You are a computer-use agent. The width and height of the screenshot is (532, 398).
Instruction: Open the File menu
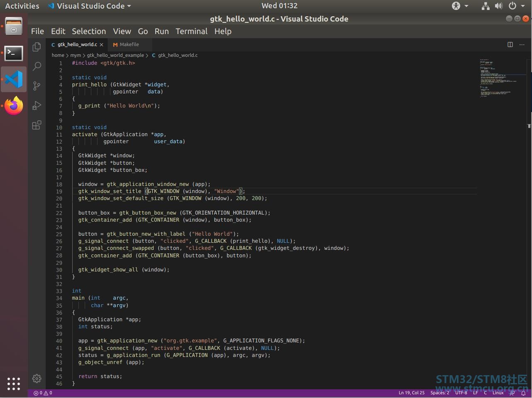coord(37,31)
